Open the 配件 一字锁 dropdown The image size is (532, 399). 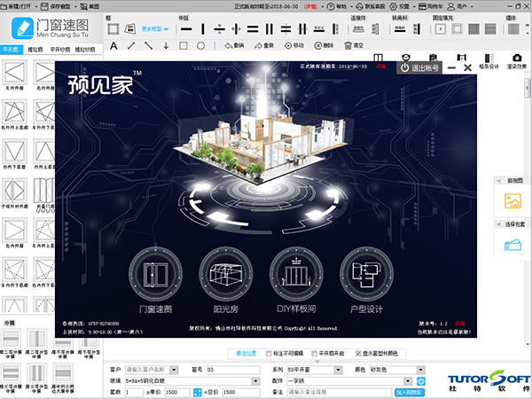[408, 381]
